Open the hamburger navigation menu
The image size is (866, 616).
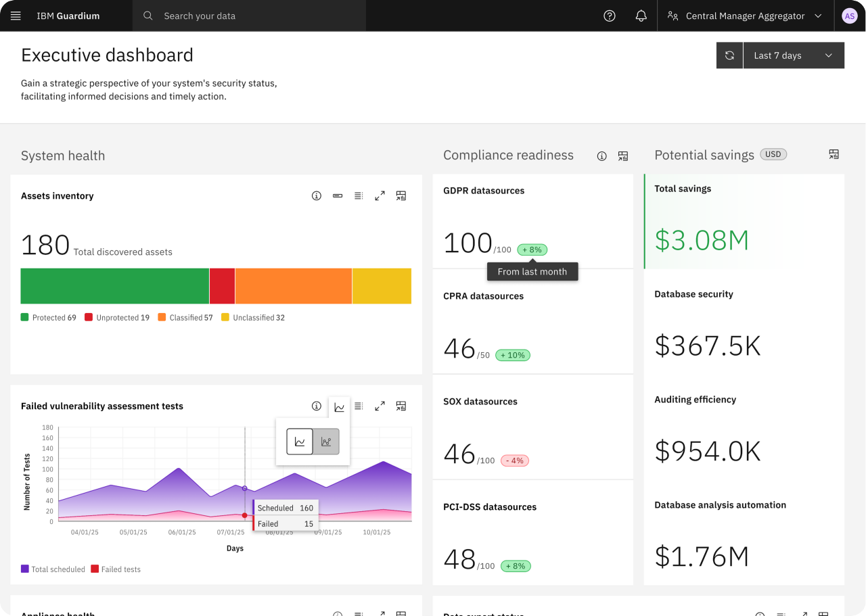16,16
